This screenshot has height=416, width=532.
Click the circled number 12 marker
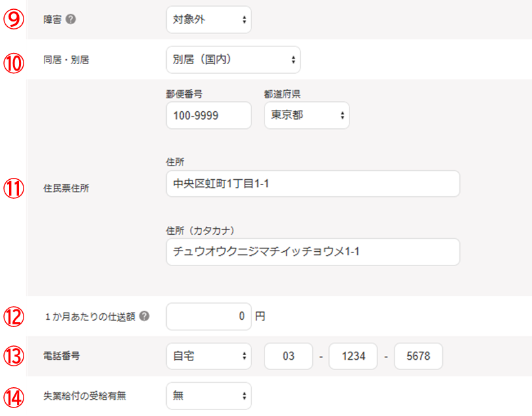[x=13, y=317]
